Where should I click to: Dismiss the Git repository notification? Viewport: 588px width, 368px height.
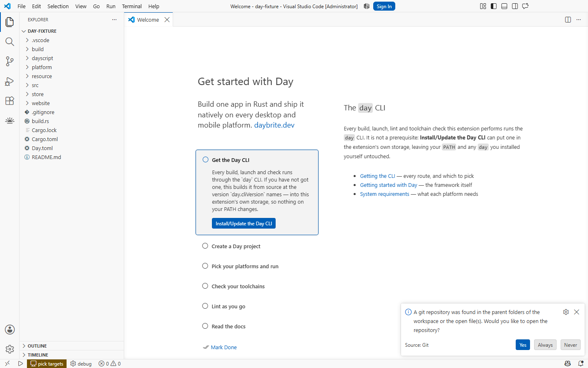[577, 312]
